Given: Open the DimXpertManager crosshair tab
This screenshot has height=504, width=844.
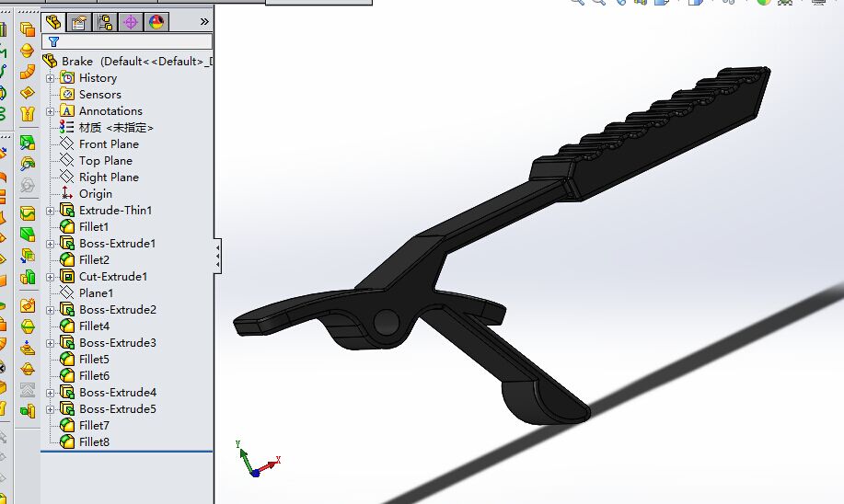Looking at the screenshot, I should click(131, 22).
